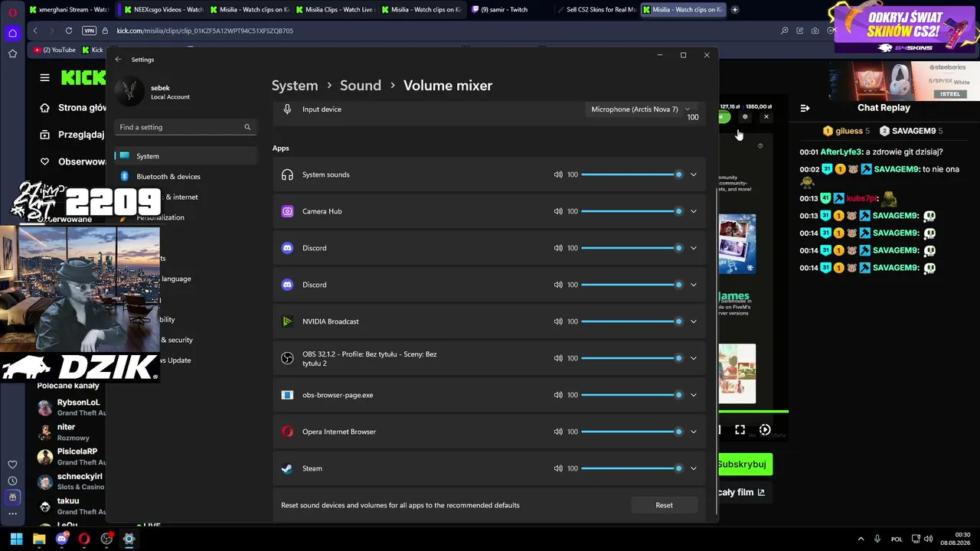The image size is (980, 551).
Task: Open a new browser tab
Action: click(735, 10)
